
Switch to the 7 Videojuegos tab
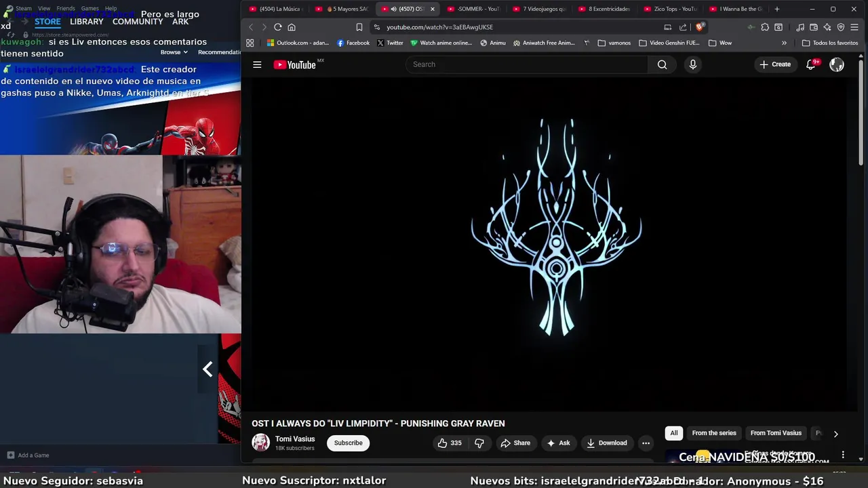(x=539, y=9)
